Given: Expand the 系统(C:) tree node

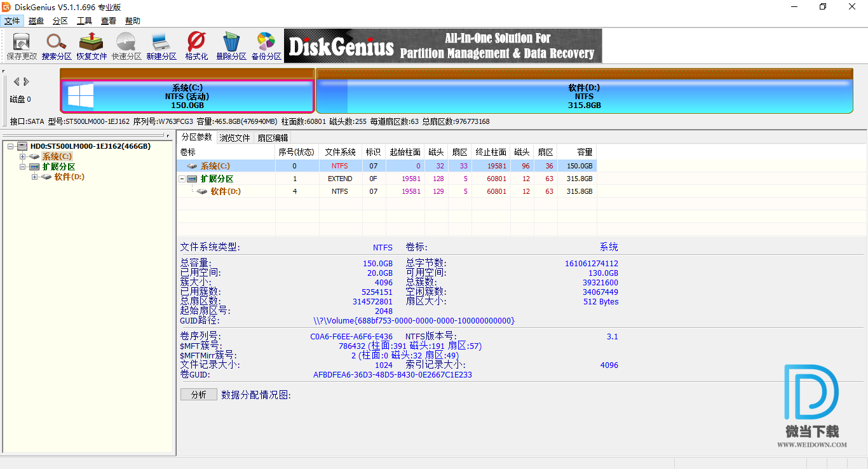Looking at the screenshot, I should point(23,156).
